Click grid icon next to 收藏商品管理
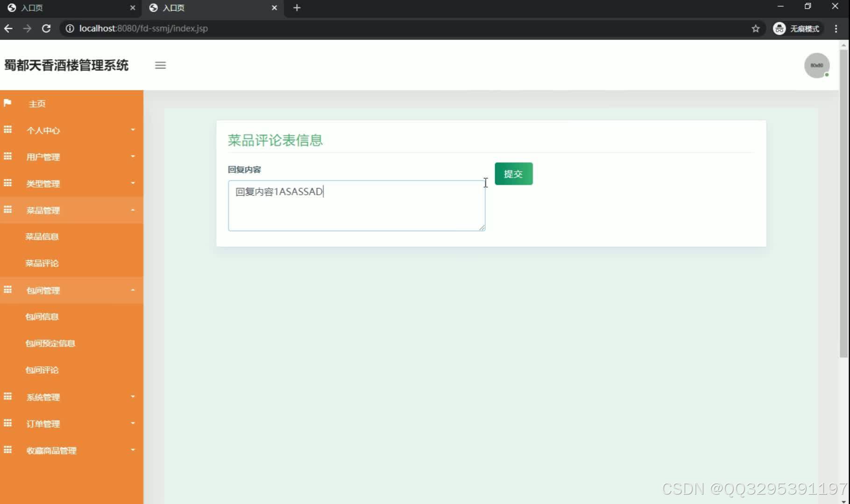Viewport: 850px width, 504px height. [x=7, y=450]
